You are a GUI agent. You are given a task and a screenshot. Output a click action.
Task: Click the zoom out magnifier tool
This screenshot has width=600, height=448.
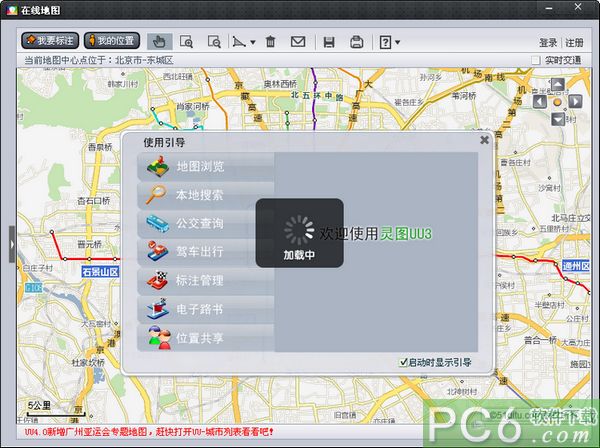[x=214, y=41]
